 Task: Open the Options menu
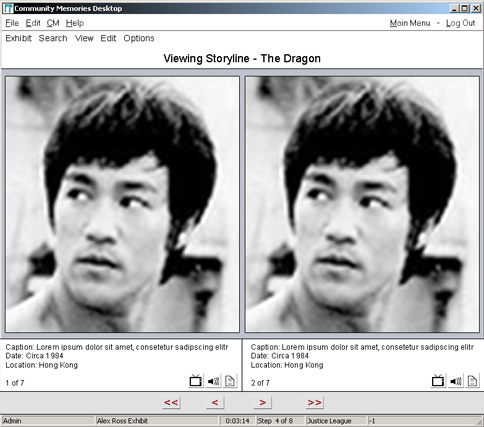pos(139,38)
